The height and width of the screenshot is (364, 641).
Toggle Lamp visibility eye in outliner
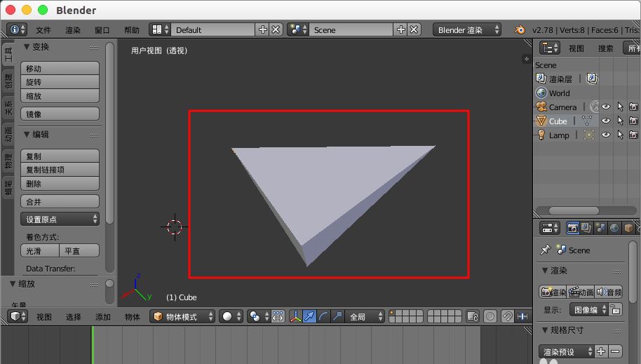[x=606, y=135]
